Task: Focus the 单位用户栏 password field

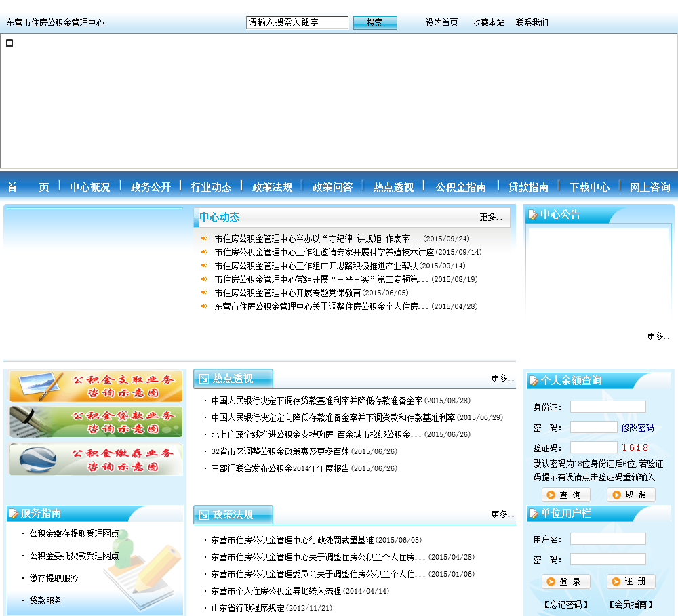Action: tap(608, 559)
